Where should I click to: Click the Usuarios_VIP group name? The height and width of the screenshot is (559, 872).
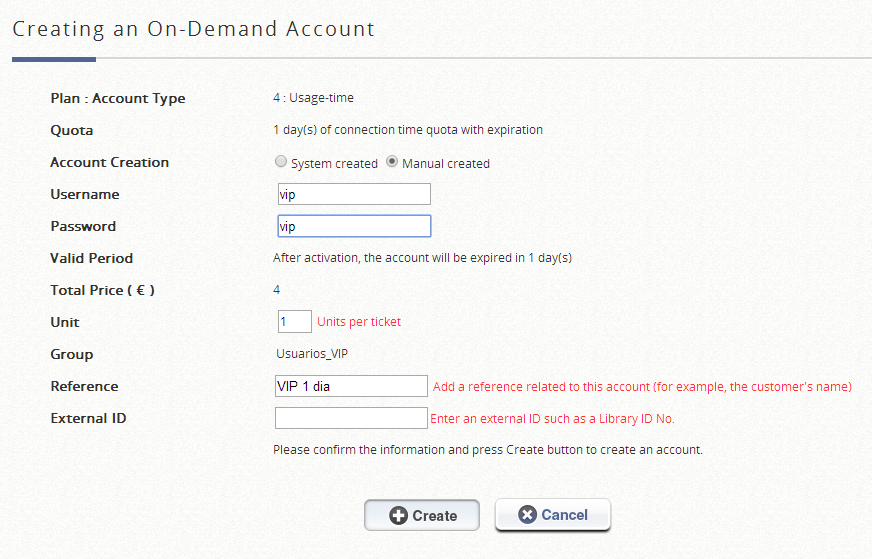(x=312, y=354)
